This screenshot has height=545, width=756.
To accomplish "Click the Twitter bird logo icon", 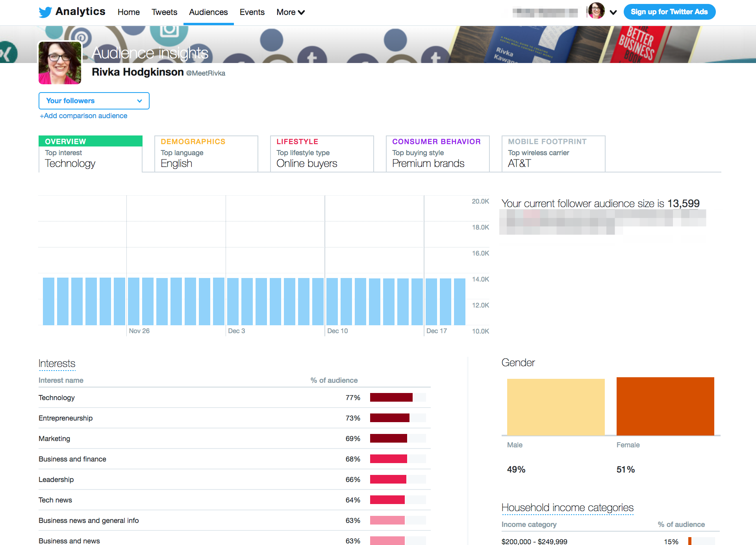I will (x=45, y=12).
